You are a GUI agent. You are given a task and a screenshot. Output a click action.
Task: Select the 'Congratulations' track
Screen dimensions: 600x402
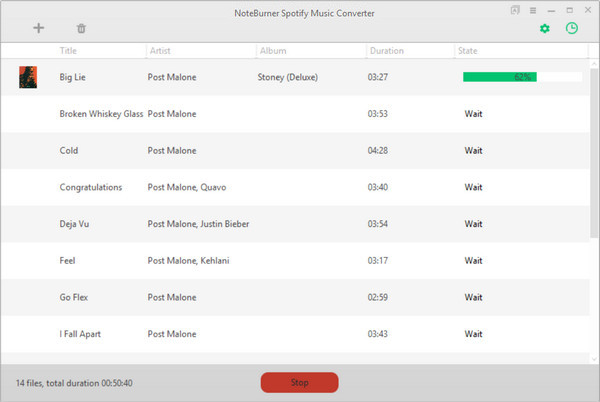tap(91, 187)
